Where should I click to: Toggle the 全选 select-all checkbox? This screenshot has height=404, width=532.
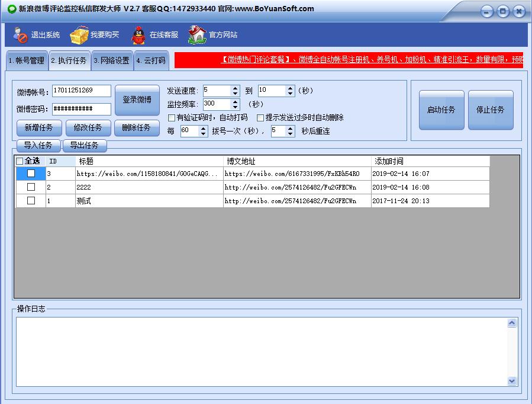click(x=20, y=161)
